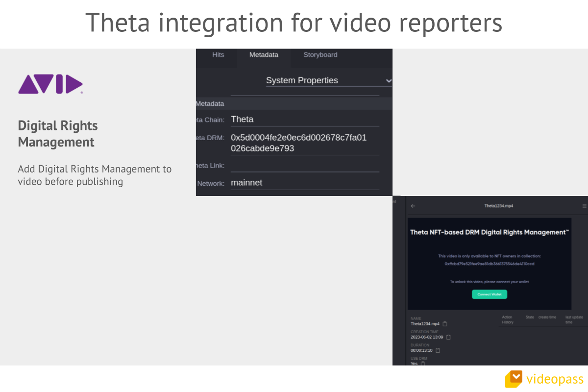This screenshot has height=392, width=588.
Task: Copy the NAME value Theta1234.mp4
Action: pos(445,324)
